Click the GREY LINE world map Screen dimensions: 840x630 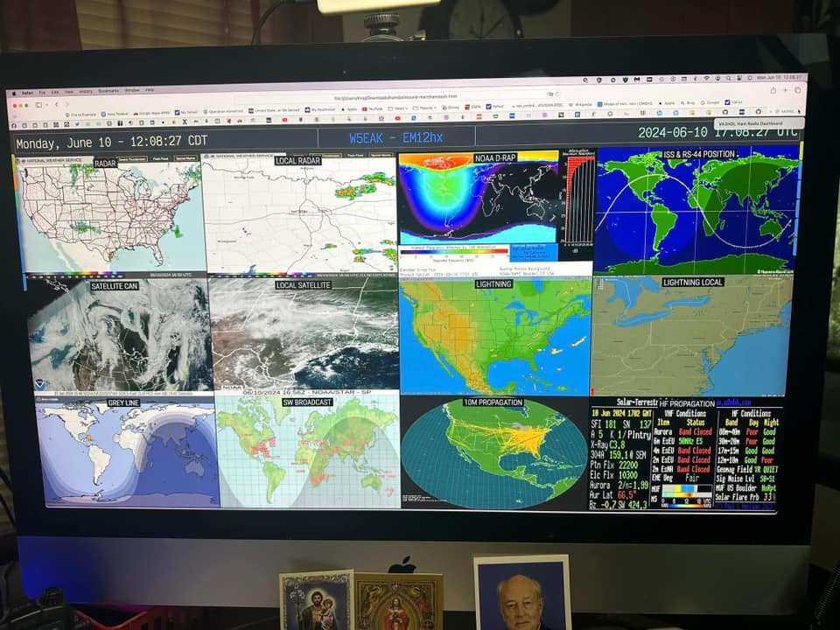point(127,451)
